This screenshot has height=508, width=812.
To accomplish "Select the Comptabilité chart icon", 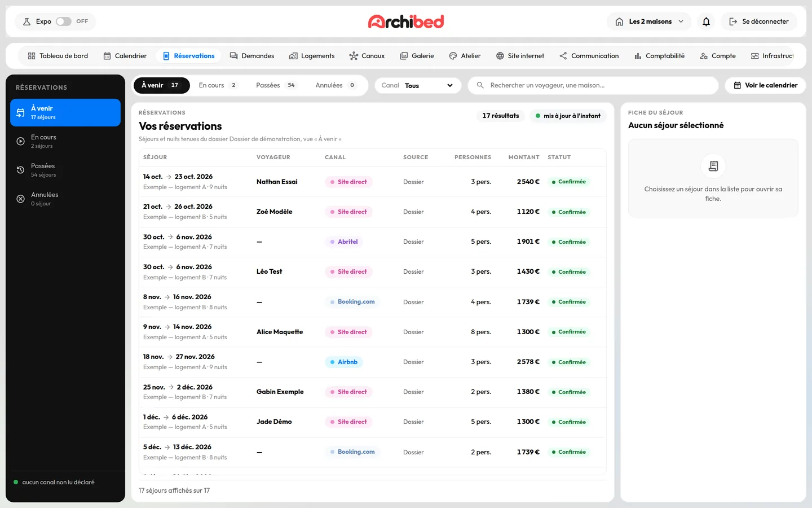I will coord(638,56).
